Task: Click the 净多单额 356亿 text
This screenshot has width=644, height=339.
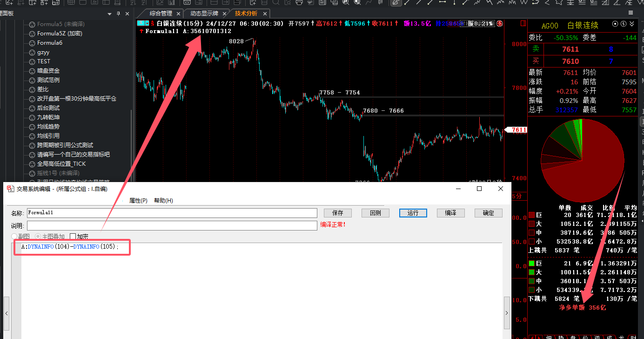Action: coord(583,308)
